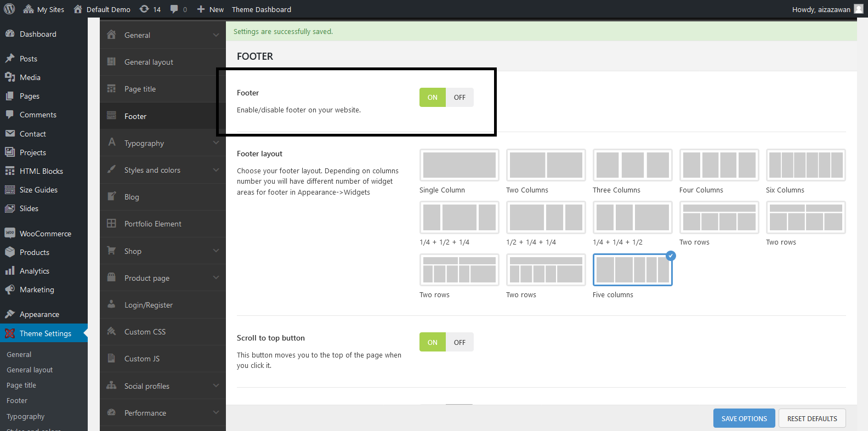Click the Posts pushpin icon
This screenshot has width=868, height=431.
coord(10,59)
